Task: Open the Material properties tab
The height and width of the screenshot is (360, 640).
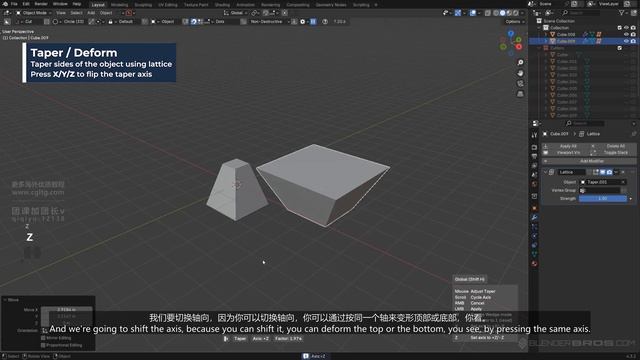Action: (534, 264)
